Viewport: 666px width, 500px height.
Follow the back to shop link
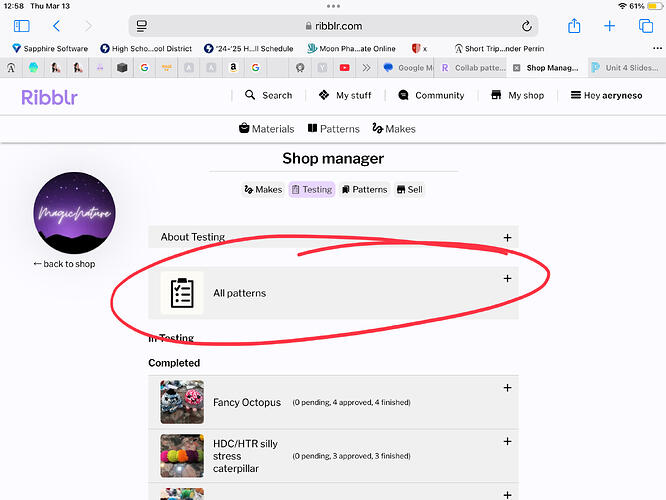[x=64, y=264]
